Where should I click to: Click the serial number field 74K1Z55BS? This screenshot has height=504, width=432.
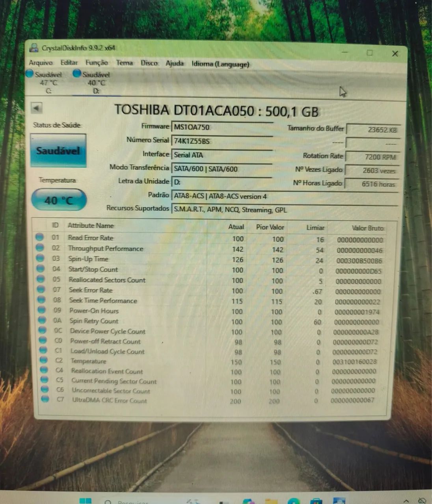[222, 141]
